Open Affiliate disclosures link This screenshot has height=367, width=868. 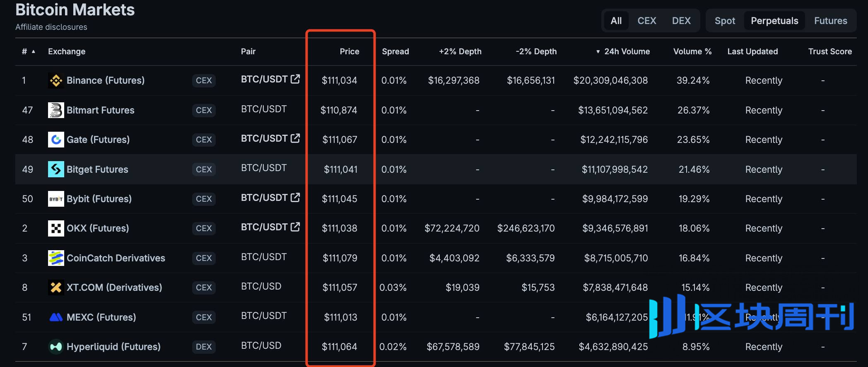(x=51, y=27)
